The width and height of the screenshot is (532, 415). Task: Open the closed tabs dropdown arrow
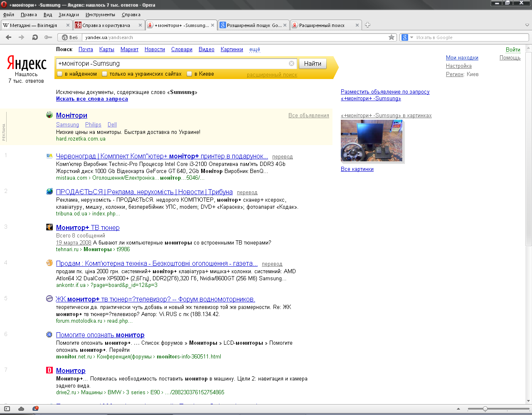(x=527, y=25)
